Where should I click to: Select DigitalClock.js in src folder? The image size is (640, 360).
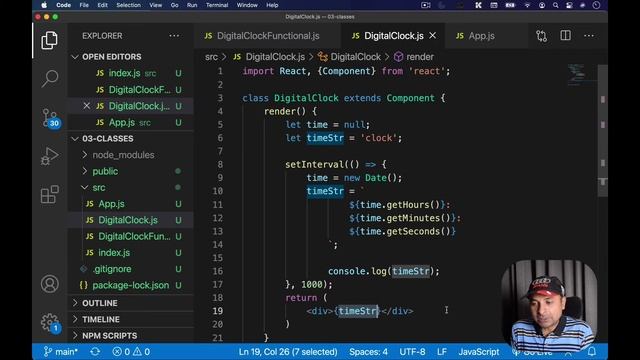[128, 220]
